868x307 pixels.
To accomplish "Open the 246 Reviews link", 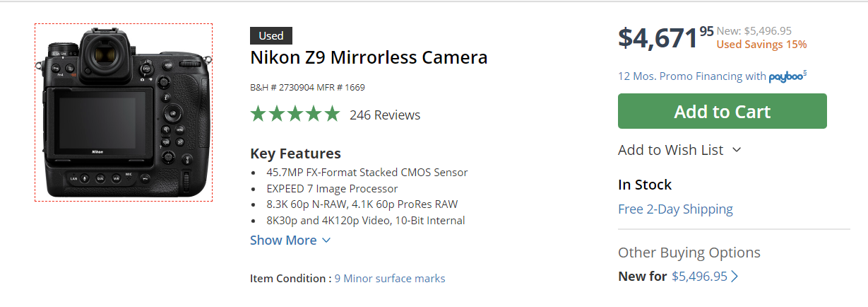I will click(x=385, y=115).
